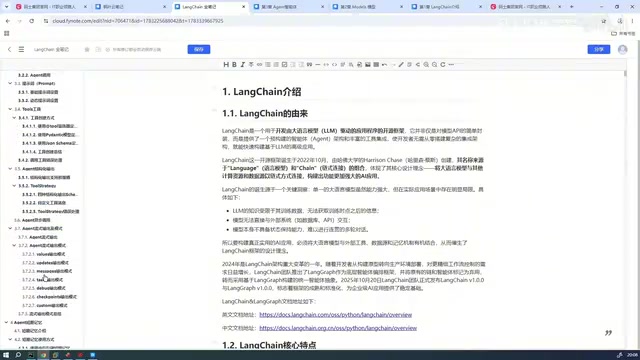Reload the browser page
Screen dimensions: 640x360
[31, 21]
